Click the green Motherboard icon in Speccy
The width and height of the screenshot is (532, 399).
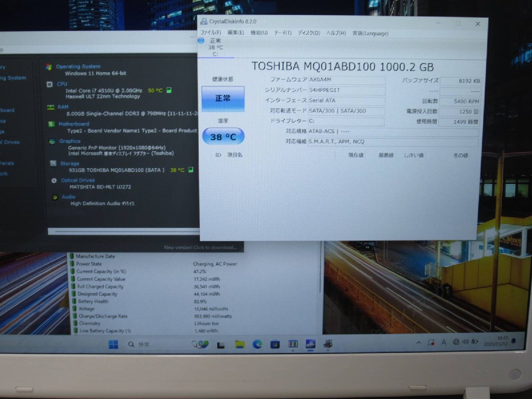(51, 125)
